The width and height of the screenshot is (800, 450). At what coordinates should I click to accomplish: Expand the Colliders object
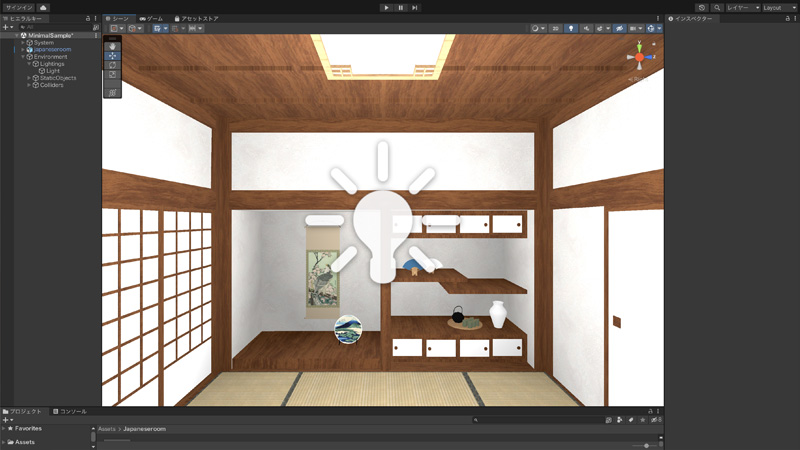(29, 85)
